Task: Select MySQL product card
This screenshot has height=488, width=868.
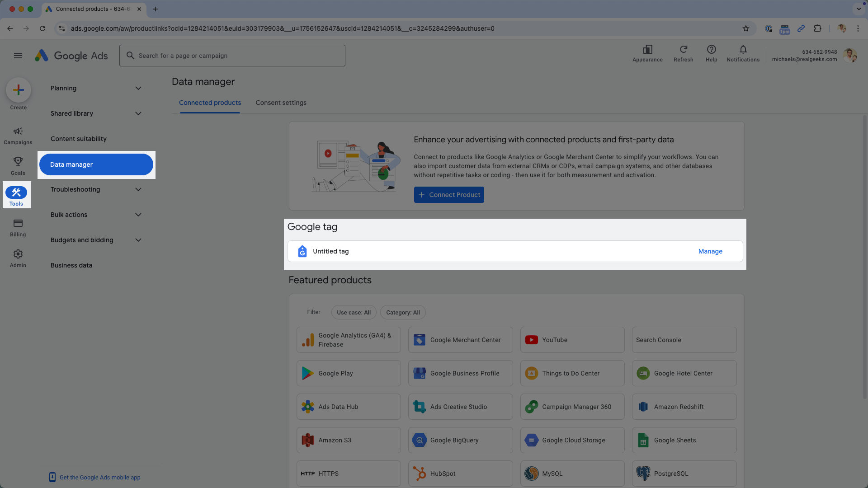Action: 572,474
